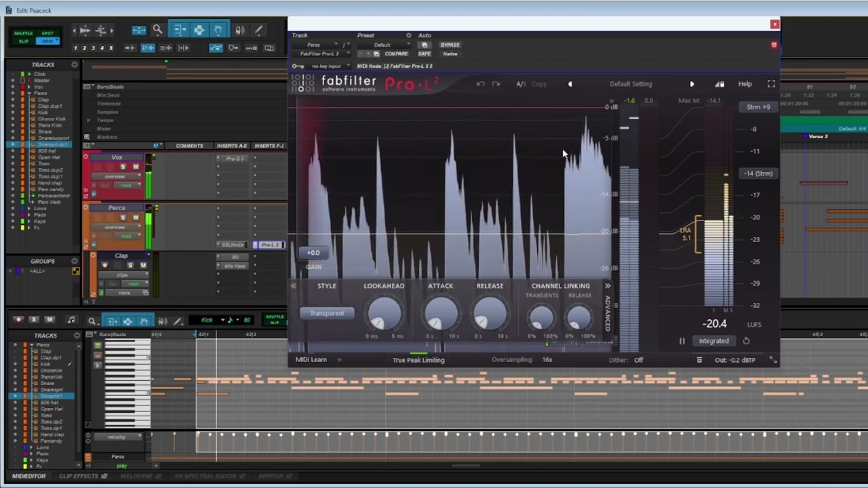Viewport: 868px width, 488px height.
Task: Enter Pro-L 2 full screen mode
Action: coord(771,84)
